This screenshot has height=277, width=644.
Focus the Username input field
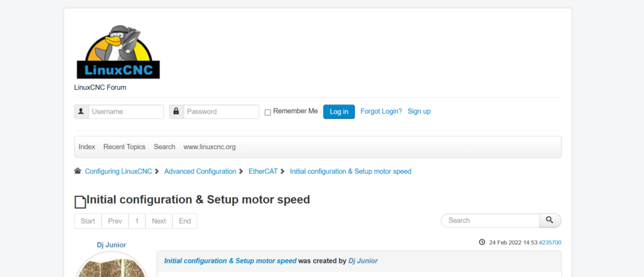click(126, 112)
